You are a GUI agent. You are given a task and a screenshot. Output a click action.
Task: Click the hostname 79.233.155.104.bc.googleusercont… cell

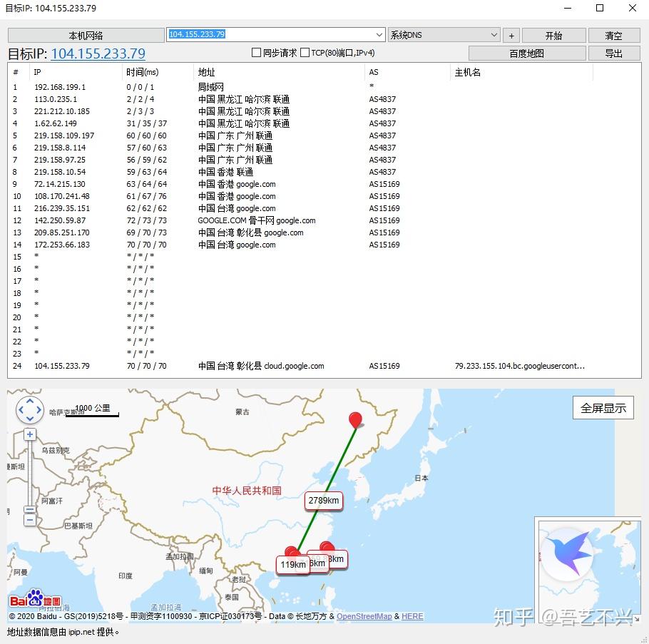(x=519, y=366)
